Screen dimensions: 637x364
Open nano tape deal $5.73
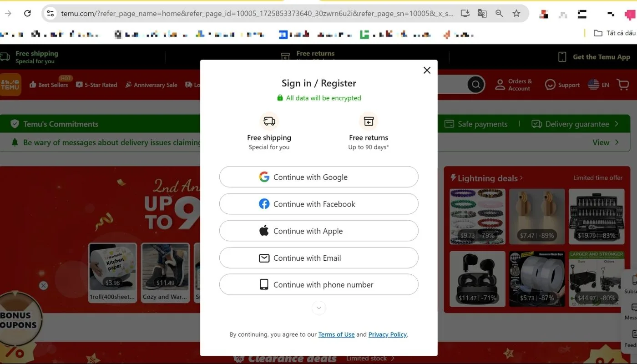point(537,279)
